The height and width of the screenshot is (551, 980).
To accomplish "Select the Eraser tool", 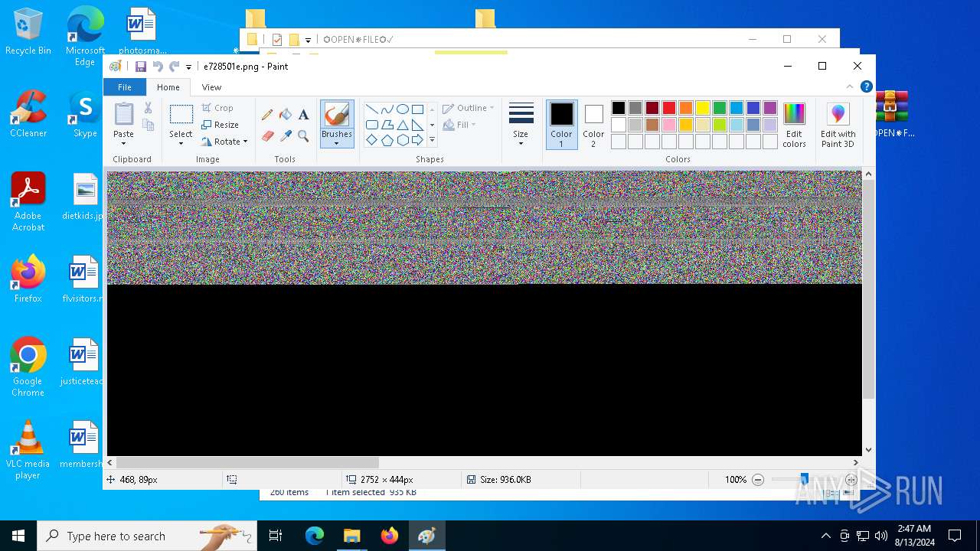I will [267, 135].
